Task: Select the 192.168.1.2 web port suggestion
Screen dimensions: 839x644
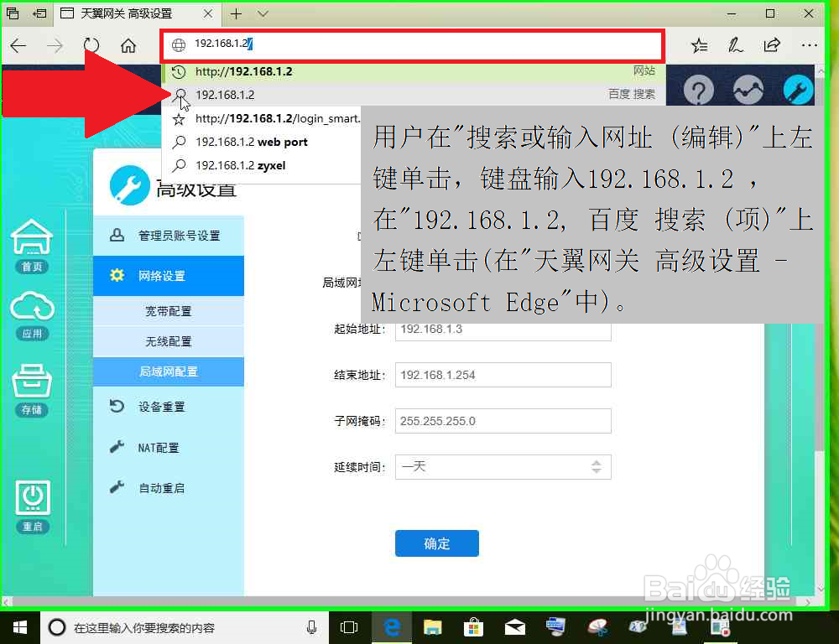Action: pos(262,143)
